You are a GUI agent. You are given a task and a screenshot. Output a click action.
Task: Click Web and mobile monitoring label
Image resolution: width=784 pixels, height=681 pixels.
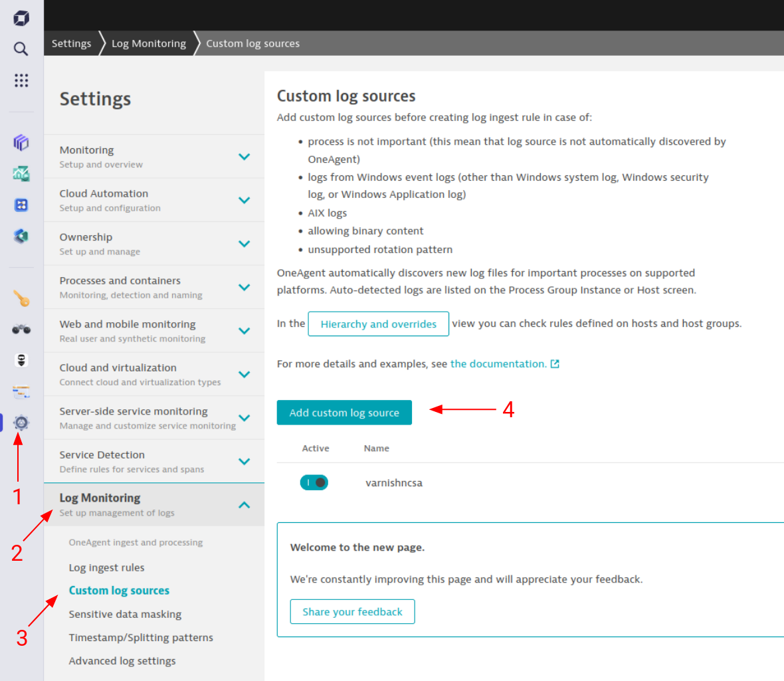(x=132, y=330)
